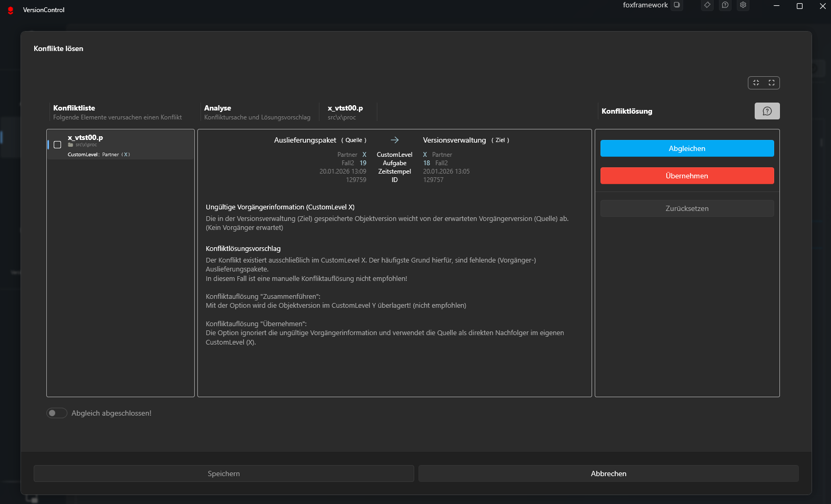
Task: Click the expand fullscreen icon above Konfliktlösung
Action: [772, 83]
